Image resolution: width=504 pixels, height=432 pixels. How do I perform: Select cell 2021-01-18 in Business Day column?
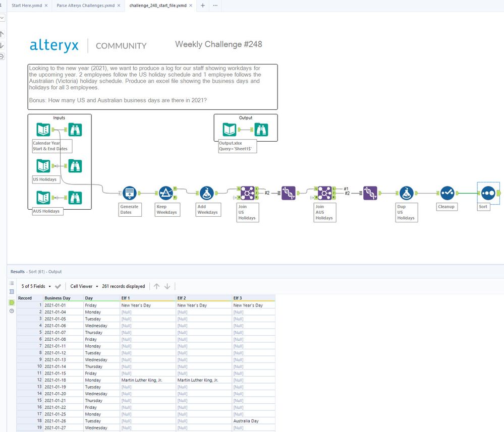tap(64, 380)
